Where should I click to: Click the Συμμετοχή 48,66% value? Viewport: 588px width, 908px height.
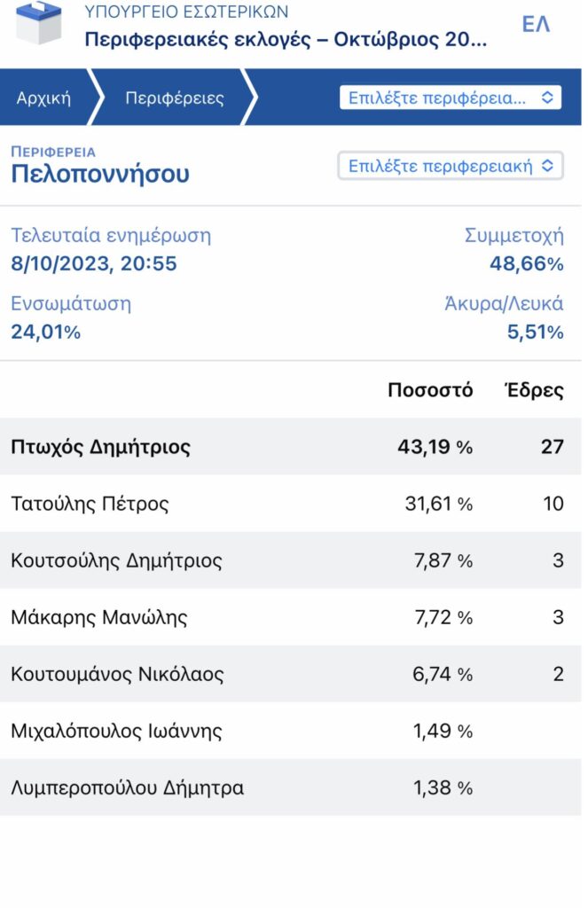coord(526,263)
